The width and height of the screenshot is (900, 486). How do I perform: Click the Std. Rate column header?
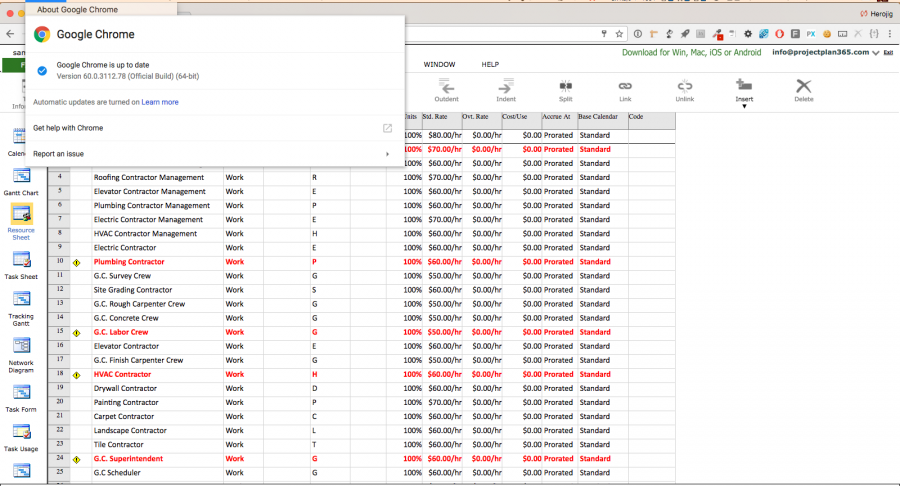(442, 120)
